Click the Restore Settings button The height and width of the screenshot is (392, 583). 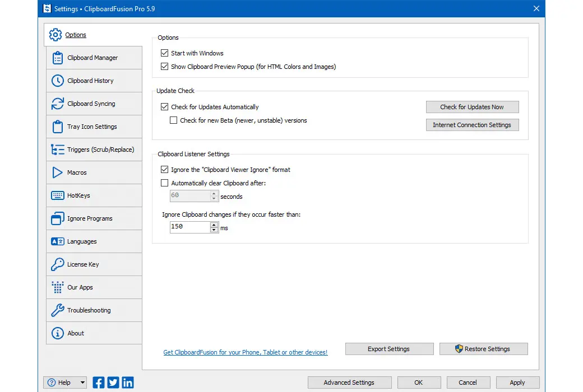tap(483, 349)
